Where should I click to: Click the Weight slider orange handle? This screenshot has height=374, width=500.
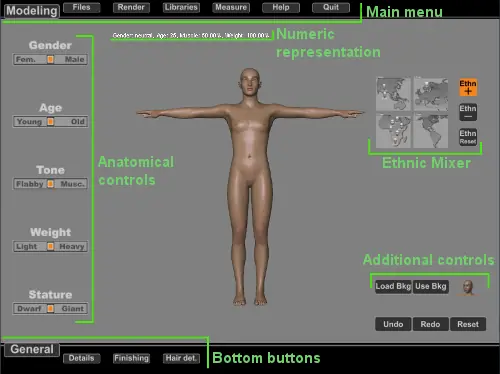point(50,246)
